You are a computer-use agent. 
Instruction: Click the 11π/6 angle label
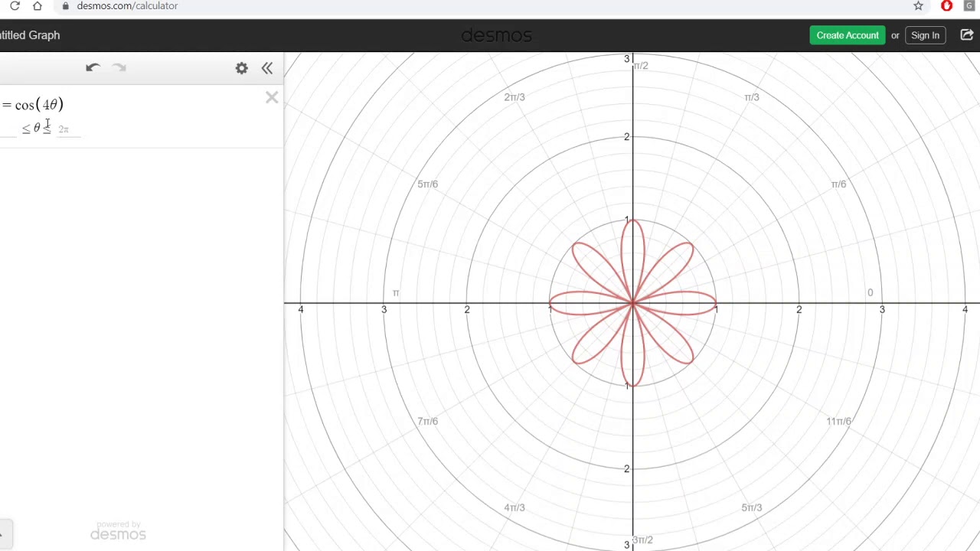coord(839,422)
